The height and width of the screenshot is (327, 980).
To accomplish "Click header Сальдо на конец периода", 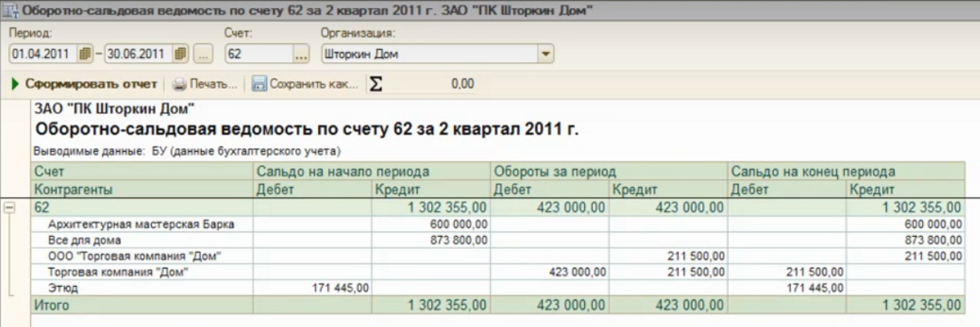I will [846, 171].
